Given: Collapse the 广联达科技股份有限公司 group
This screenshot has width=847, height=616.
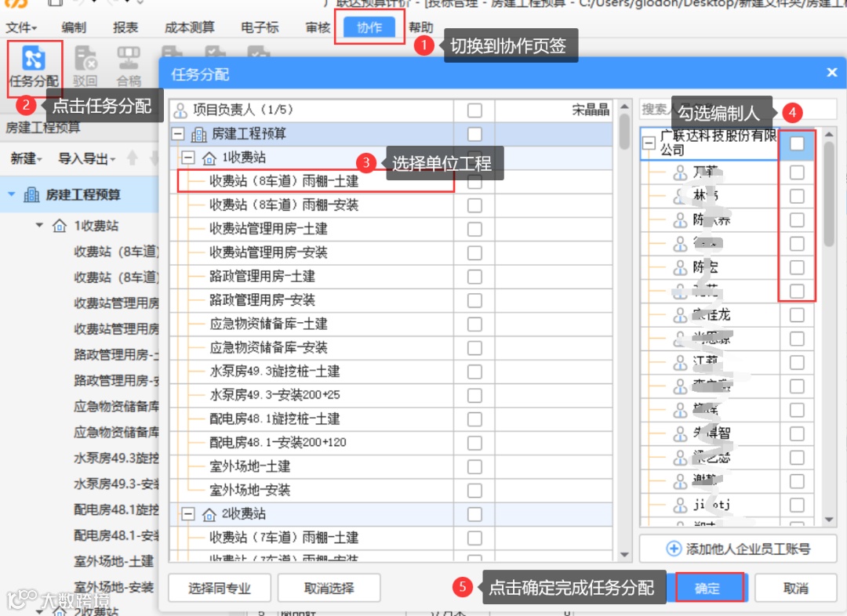Looking at the screenshot, I should point(649,143).
